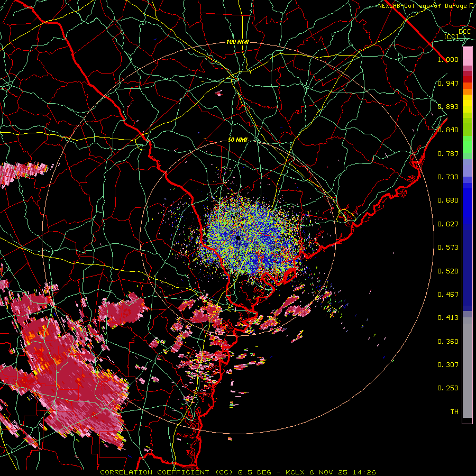The height and width of the screenshot is (476, 476).
Task: Click the 0.307 scale value
Action: (x=448, y=365)
